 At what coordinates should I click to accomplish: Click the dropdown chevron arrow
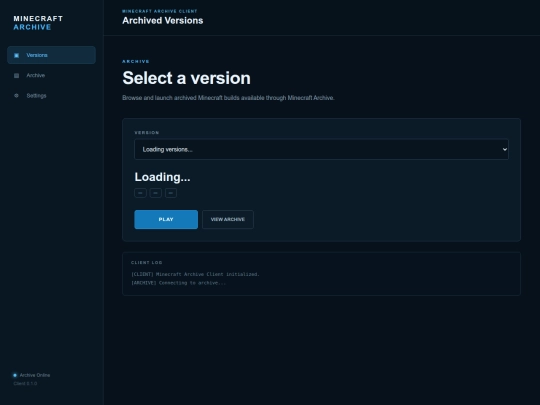click(x=505, y=149)
